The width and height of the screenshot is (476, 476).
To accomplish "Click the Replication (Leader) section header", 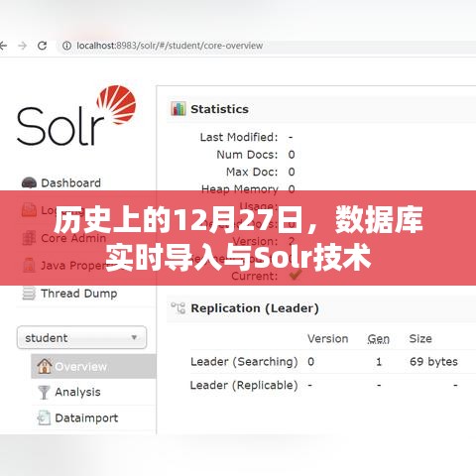I will point(255,308).
